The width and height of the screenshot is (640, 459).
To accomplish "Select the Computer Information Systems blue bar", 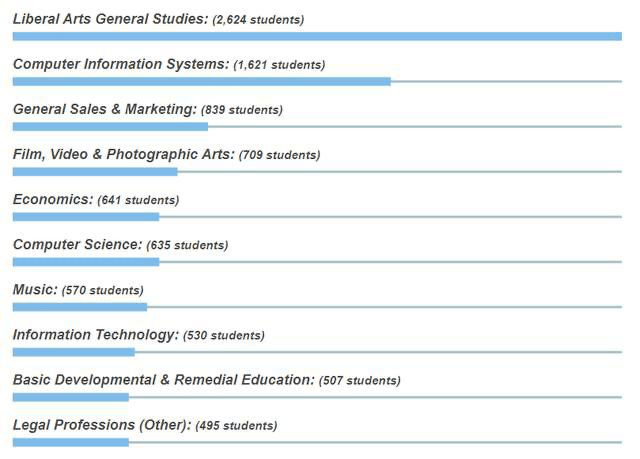I will coord(202,82).
